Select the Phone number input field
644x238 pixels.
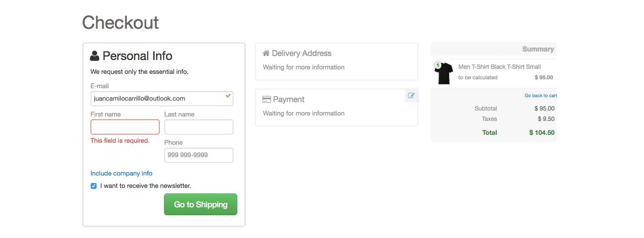click(x=199, y=155)
